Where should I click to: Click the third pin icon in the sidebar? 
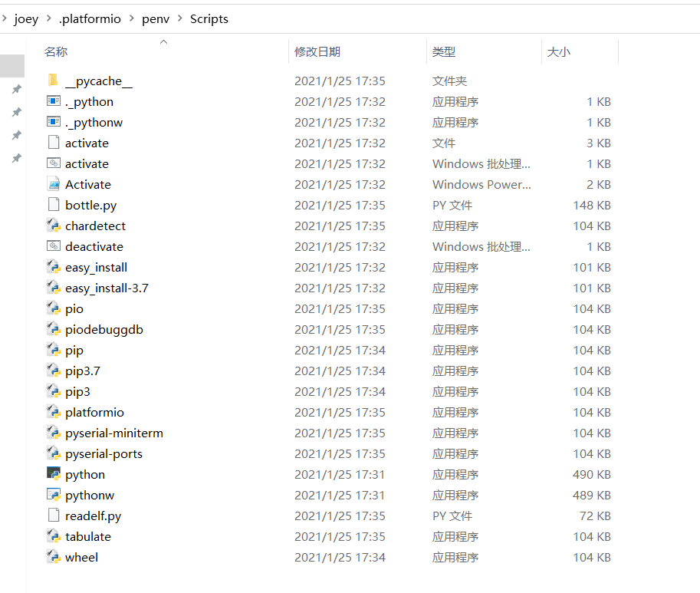tap(17, 135)
